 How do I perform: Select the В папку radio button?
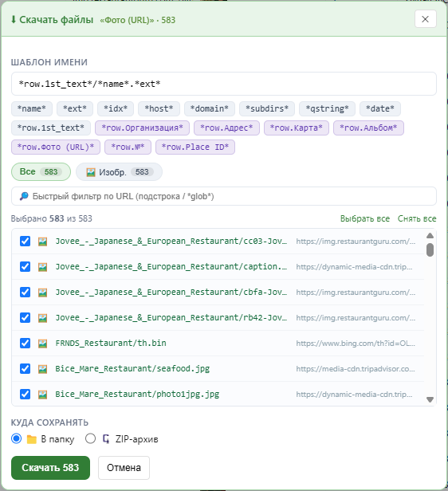(16, 438)
